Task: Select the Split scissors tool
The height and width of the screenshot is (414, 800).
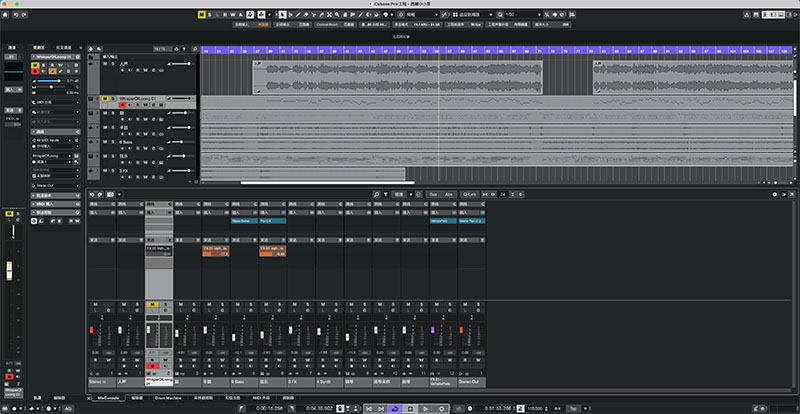Action: [314, 15]
